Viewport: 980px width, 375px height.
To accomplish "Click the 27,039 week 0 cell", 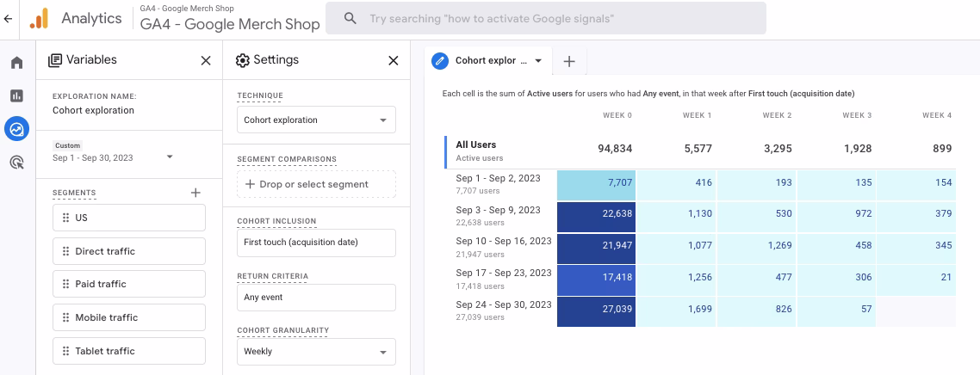I will 596,311.
